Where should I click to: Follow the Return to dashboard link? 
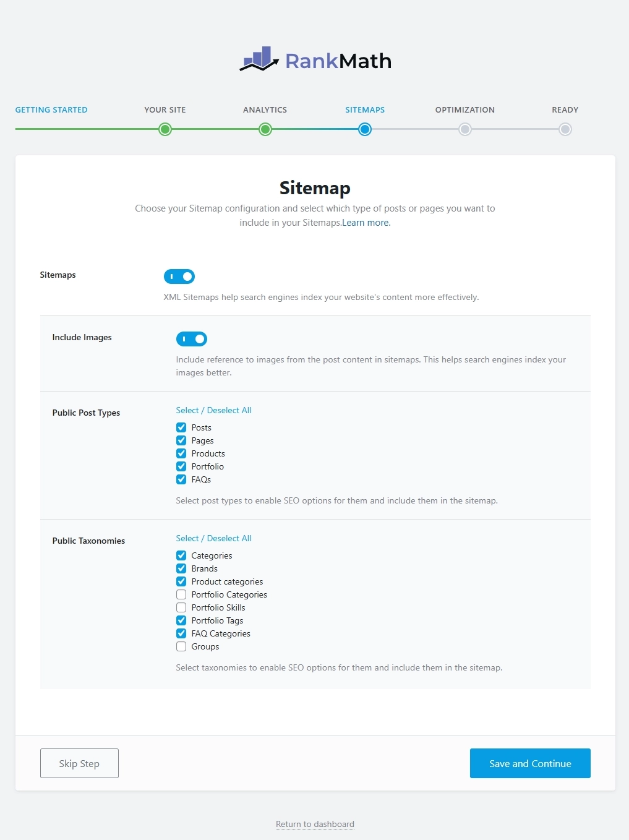coord(315,824)
